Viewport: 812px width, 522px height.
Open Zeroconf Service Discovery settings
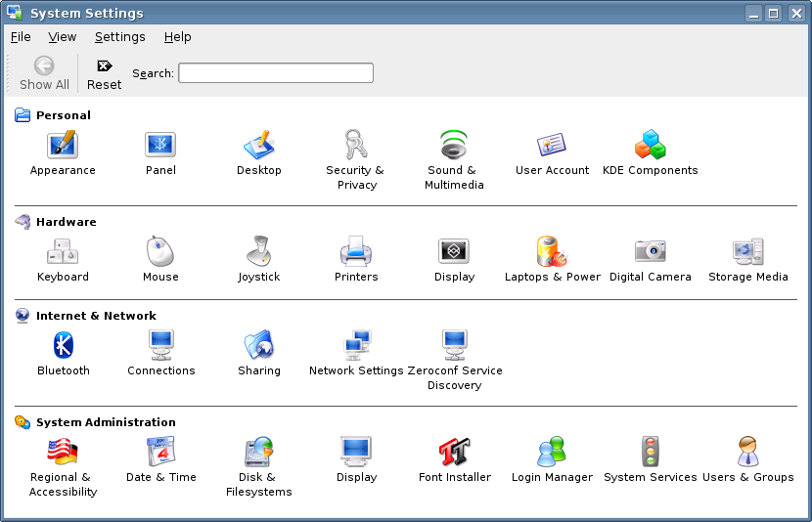point(454,346)
